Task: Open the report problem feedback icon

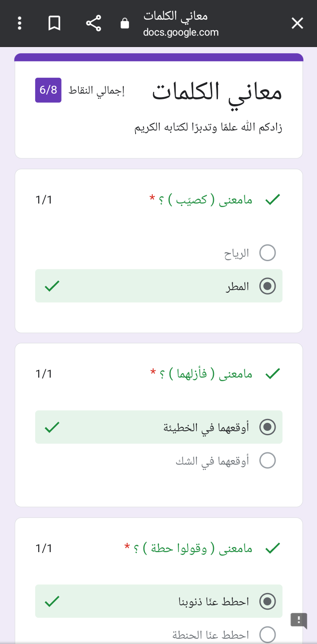Action: pyautogui.click(x=299, y=620)
